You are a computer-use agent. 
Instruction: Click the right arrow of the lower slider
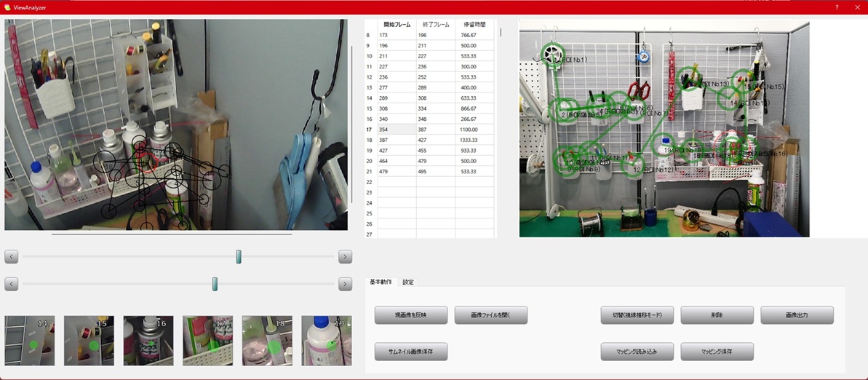(x=346, y=284)
